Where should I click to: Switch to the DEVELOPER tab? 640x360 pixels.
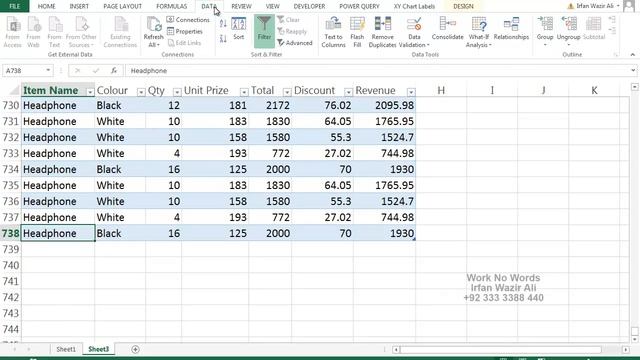(309, 6)
